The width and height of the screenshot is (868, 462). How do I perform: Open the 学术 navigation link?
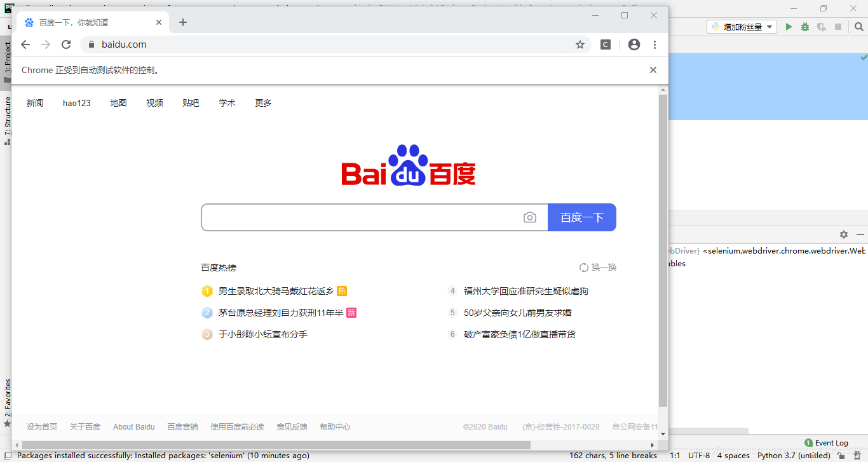[x=227, y=103]
